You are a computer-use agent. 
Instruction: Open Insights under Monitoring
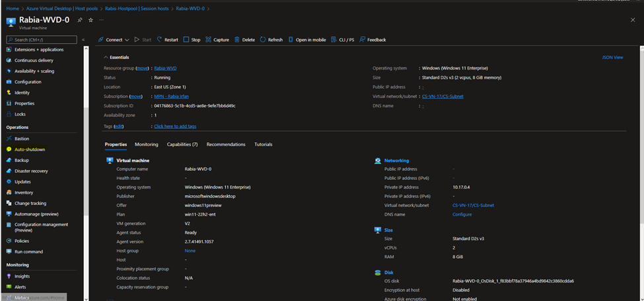pyautogui.click(x=22, y=277)
